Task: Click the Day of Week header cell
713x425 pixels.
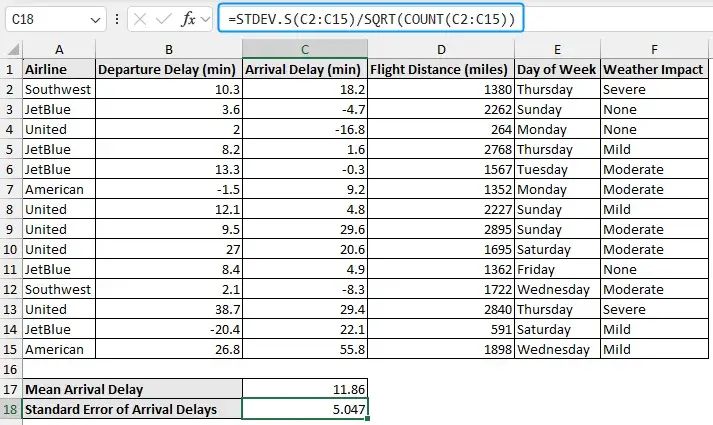Action: pos(557,69)
